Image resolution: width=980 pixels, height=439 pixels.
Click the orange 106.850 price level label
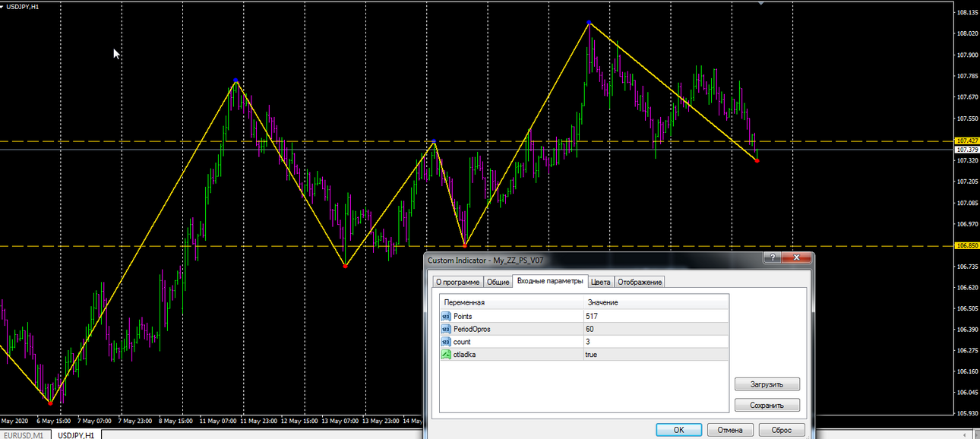coord(967,246)
